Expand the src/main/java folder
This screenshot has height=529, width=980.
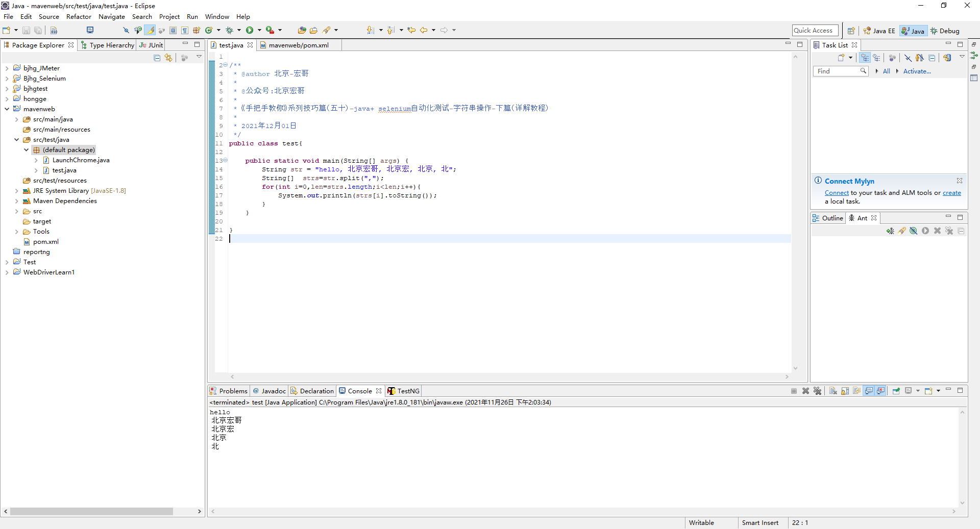coord(16,119)
